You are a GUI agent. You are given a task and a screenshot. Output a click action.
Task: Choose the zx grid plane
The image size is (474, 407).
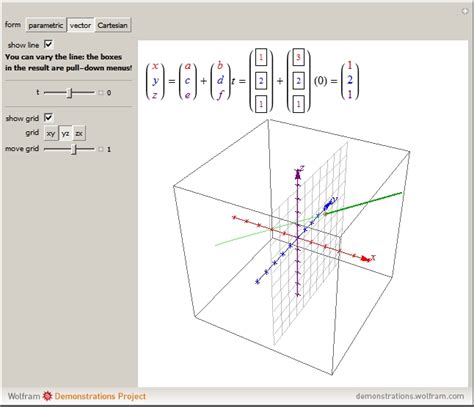tap(79, 133)
